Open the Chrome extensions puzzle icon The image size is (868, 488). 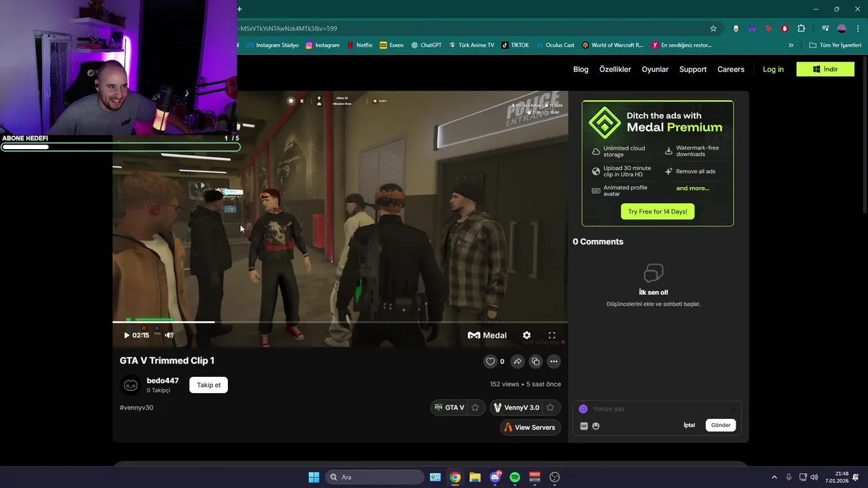coord(801,28)
